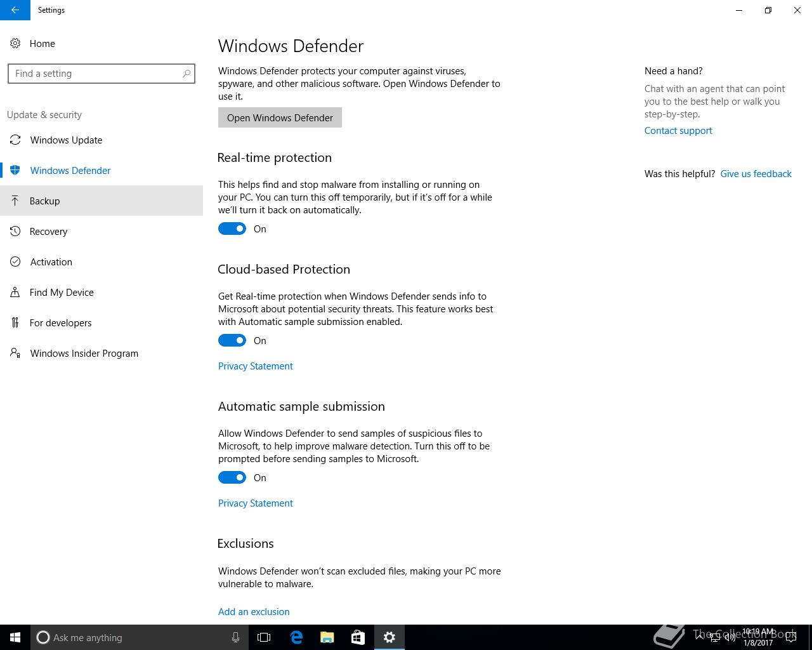Open File Explorer from taskbar
This screenshot has width=812, height=650.
pos(327,637)
